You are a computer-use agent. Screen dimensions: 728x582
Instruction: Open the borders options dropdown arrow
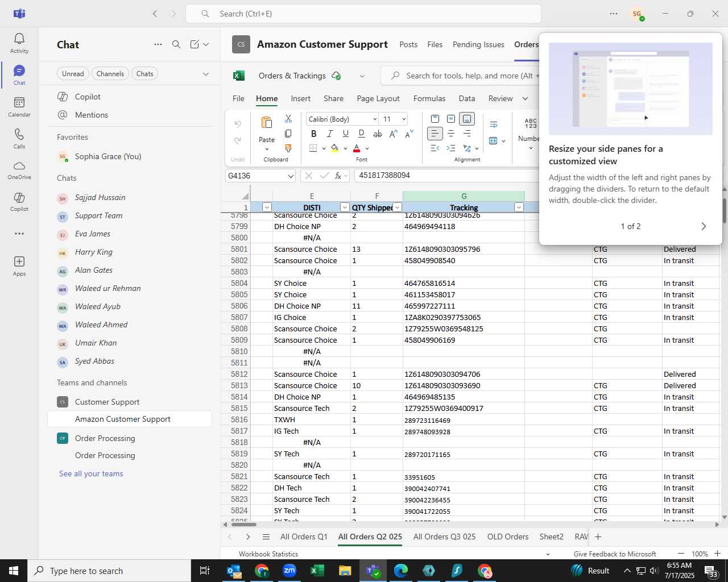(x=324, y=148)
